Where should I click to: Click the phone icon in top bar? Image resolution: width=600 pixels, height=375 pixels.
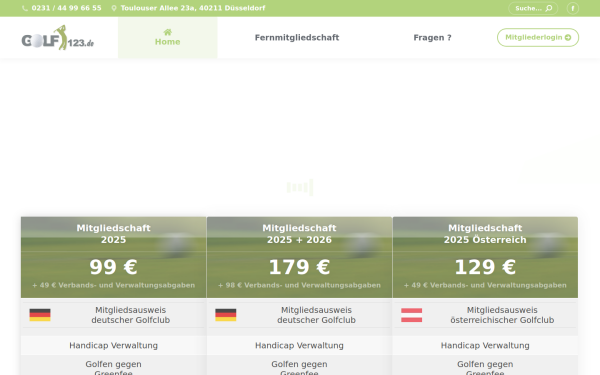click(25, 8)
